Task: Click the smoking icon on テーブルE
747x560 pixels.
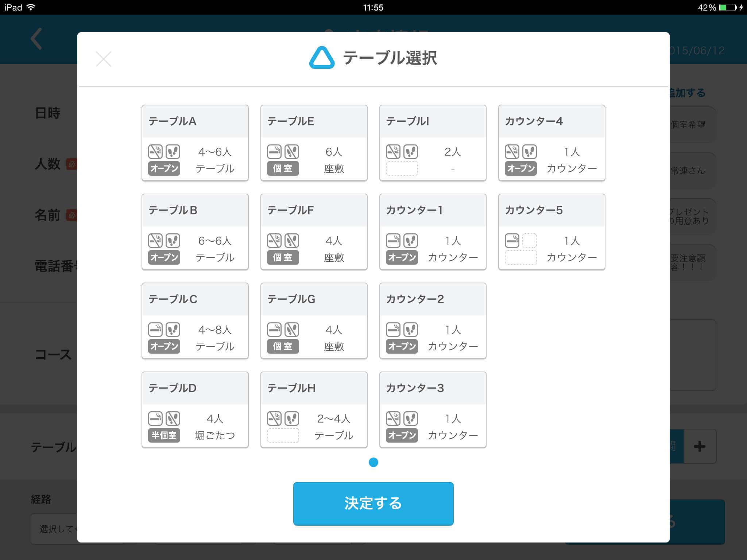Action: click(274, 152)
